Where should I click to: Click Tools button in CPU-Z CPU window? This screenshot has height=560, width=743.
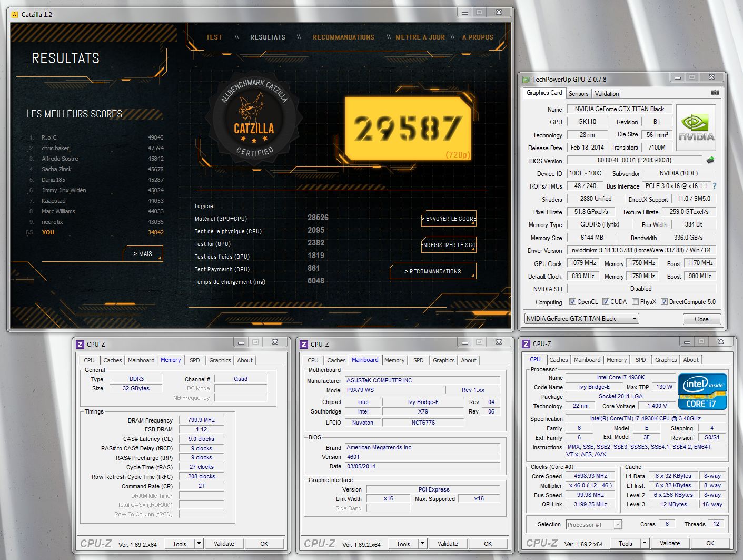626,543
